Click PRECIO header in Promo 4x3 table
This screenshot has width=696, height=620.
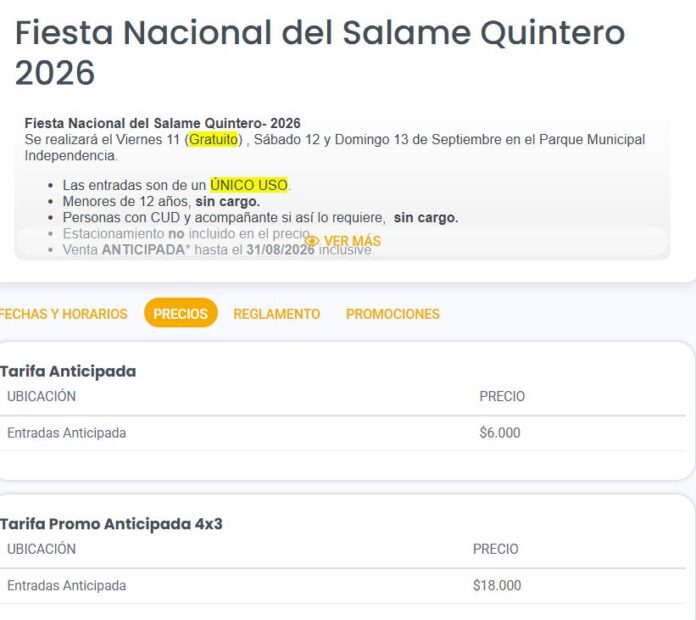(495, 549)
